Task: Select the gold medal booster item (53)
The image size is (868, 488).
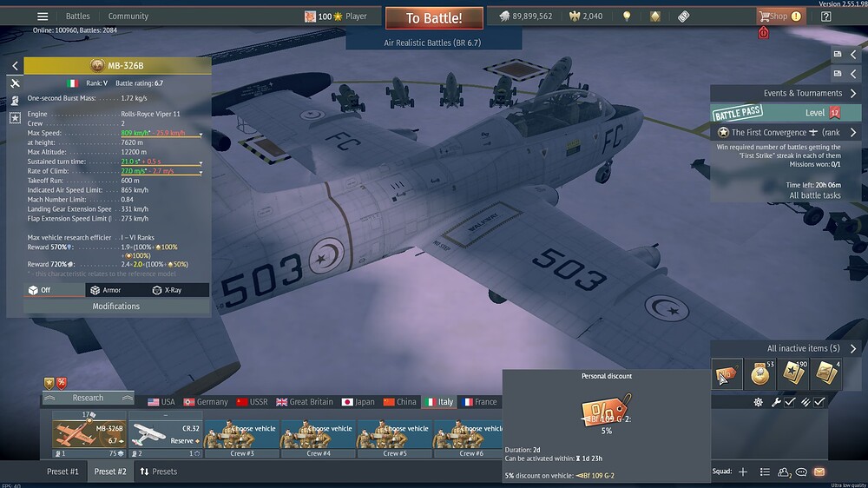Action: tap(759, 374)
